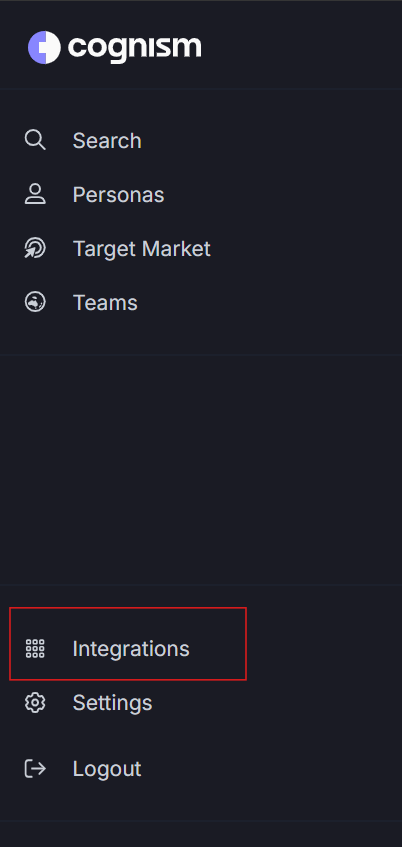Click the sidebar header area beside the logo
This screenshot has width=402, height=847.
point(303,48)
